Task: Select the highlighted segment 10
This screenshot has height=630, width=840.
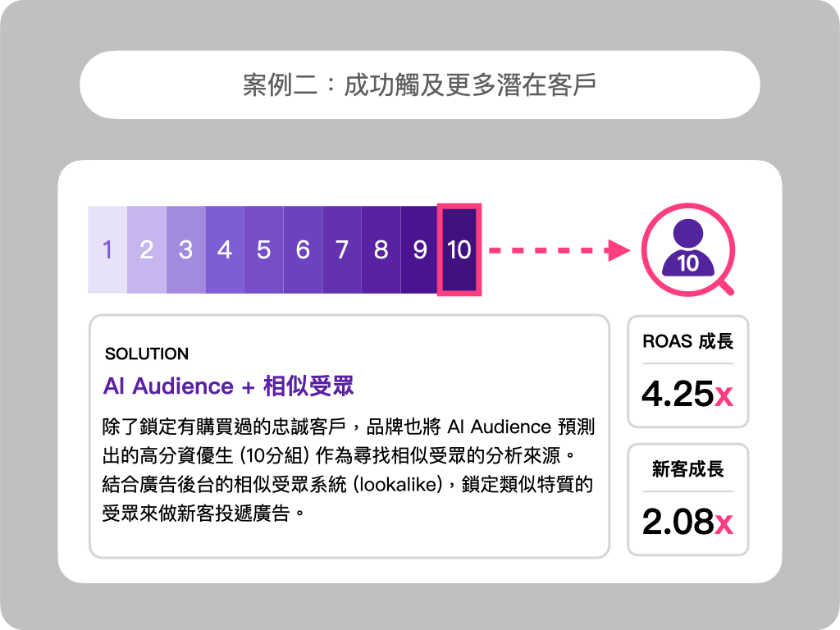Action: click(x=459, y=249)
